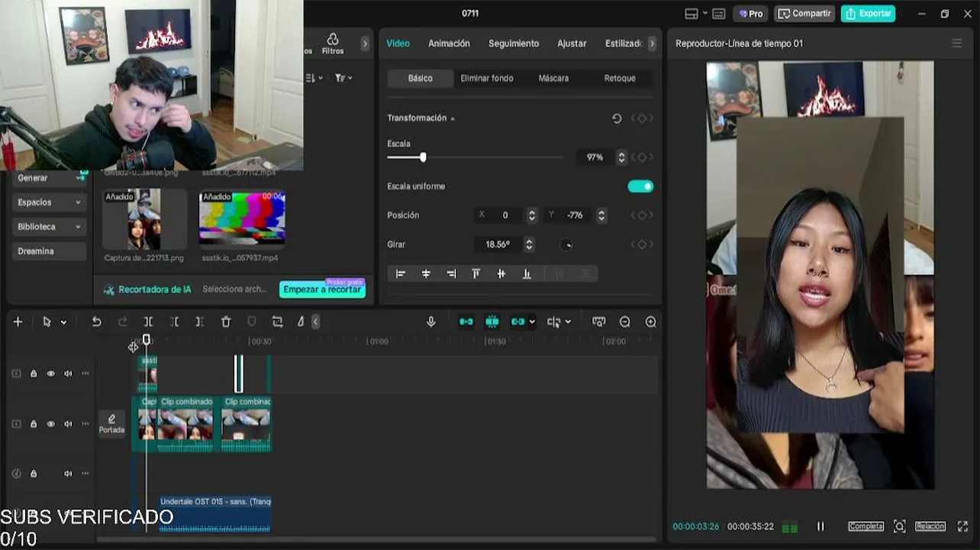Align clip to the left edge

(x=401, y=273)
